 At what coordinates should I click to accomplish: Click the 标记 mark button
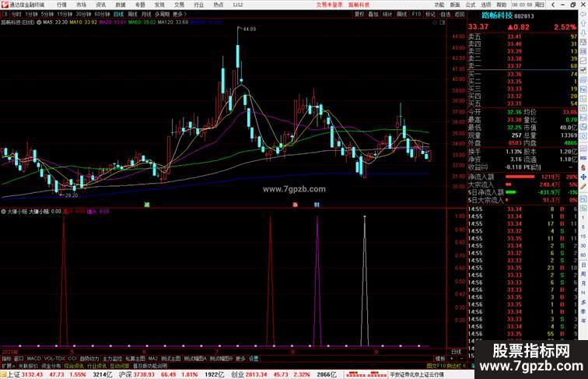430,14
